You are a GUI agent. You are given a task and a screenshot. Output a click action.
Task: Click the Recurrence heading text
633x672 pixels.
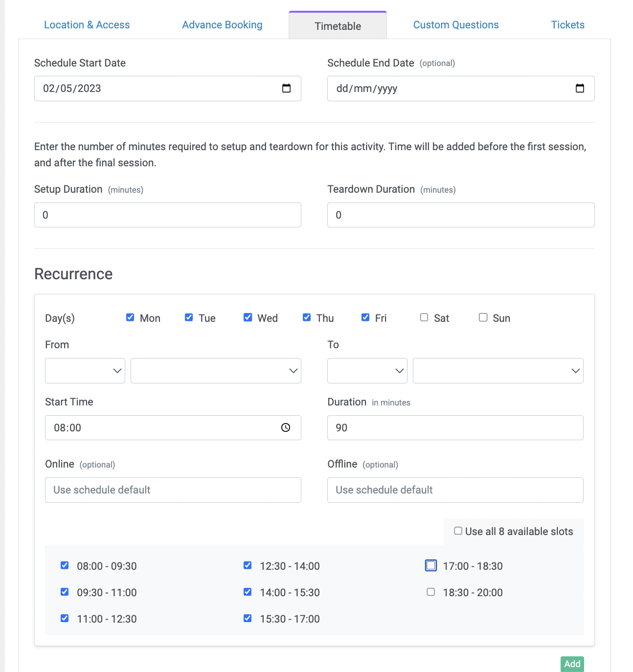(73, 274)
